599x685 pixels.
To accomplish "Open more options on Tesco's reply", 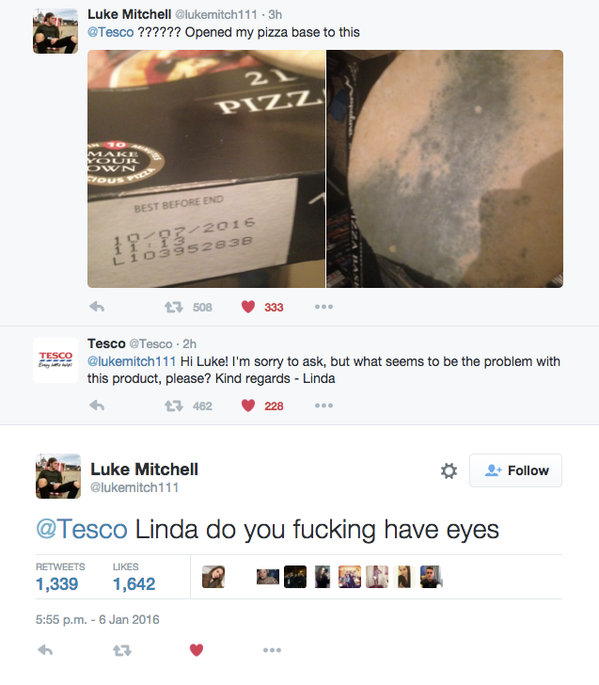I will tap(324, 406).
